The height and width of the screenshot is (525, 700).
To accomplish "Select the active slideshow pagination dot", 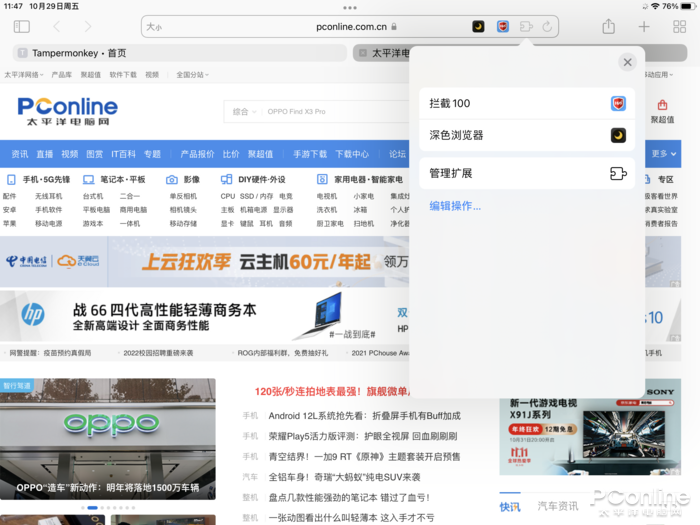I will (x=92, y=508).
